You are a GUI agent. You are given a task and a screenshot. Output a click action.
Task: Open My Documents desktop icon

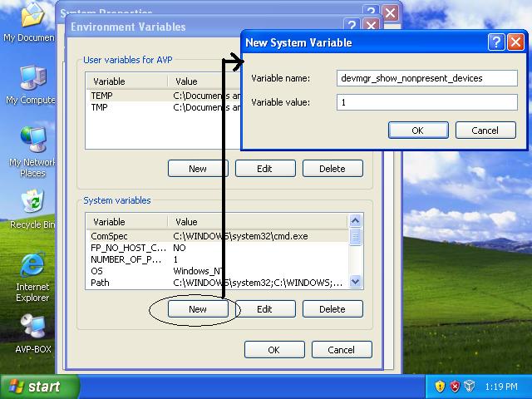31,21
